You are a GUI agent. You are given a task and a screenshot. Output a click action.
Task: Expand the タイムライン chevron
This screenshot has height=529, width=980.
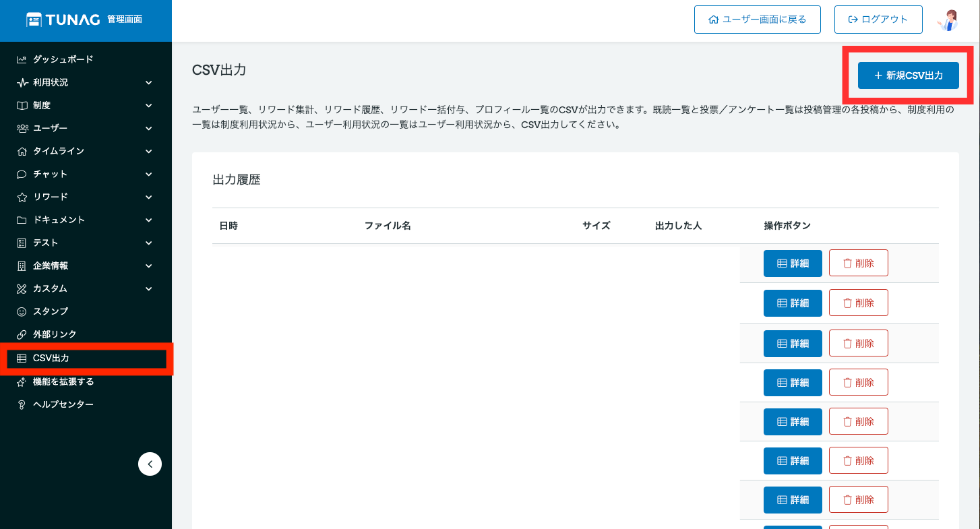click(149, 152)
